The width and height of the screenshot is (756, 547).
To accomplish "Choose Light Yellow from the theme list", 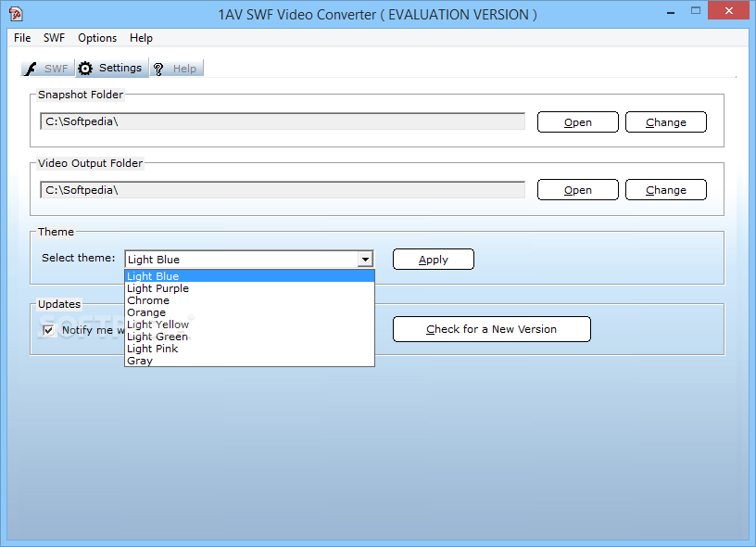I will click(249, 324).
